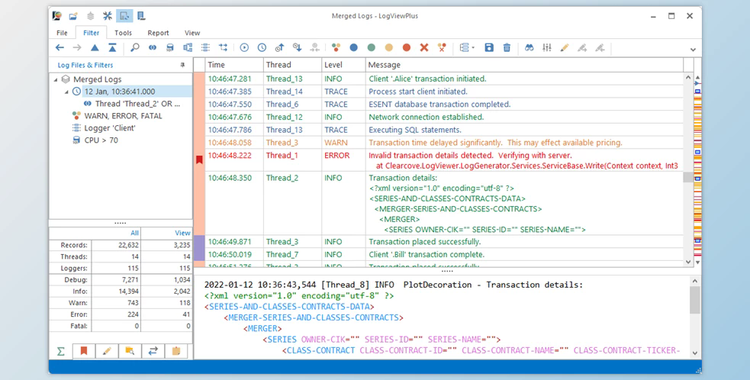
Task: Click the up-triangle with top bar icon
Action: tap(112, 47)
